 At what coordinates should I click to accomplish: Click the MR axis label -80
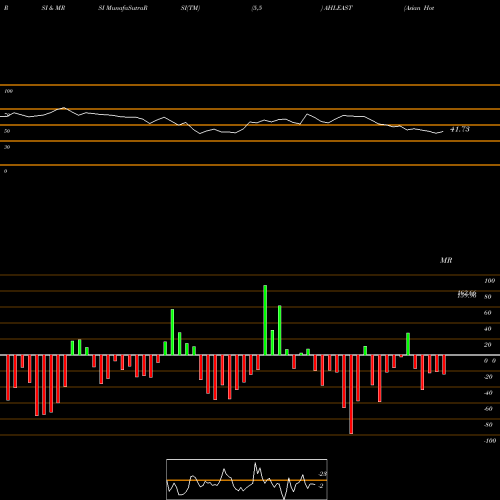(488, 425)
